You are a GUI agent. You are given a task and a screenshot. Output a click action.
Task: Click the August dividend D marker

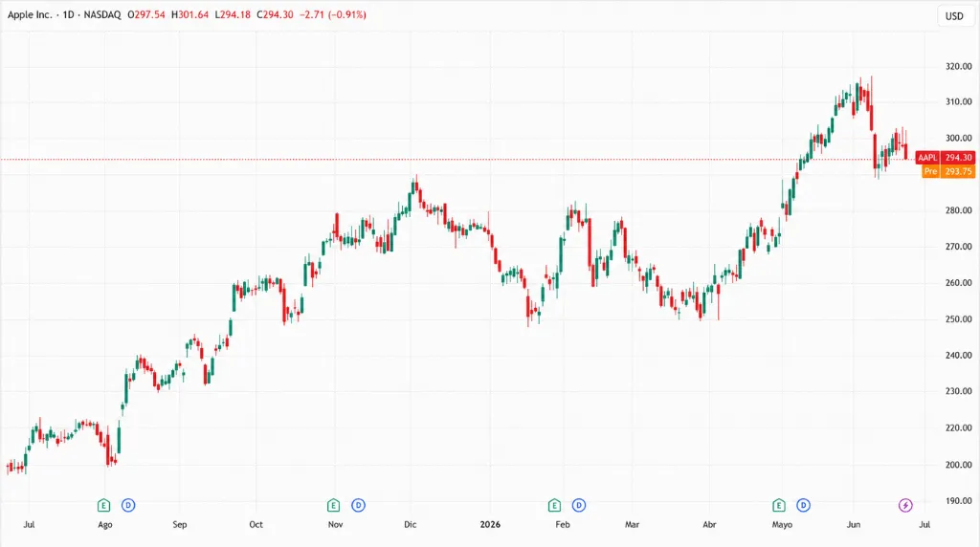(128, 505)
